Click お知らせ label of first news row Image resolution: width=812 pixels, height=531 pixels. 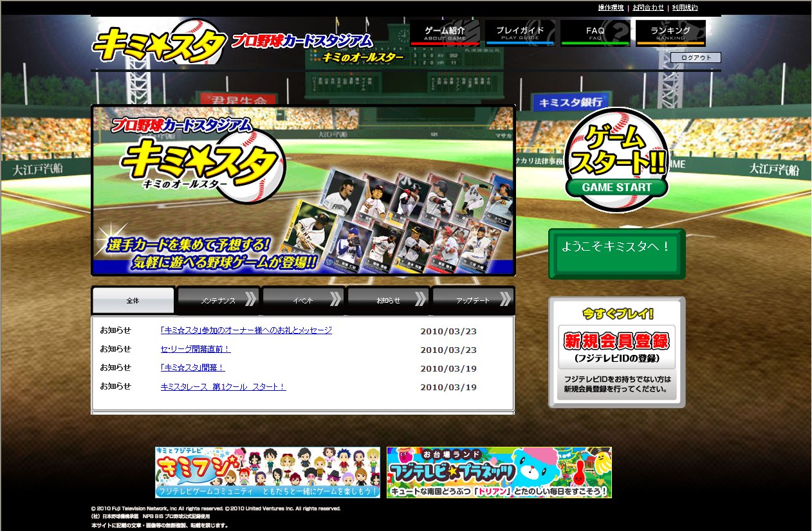[x=115, y=330]
